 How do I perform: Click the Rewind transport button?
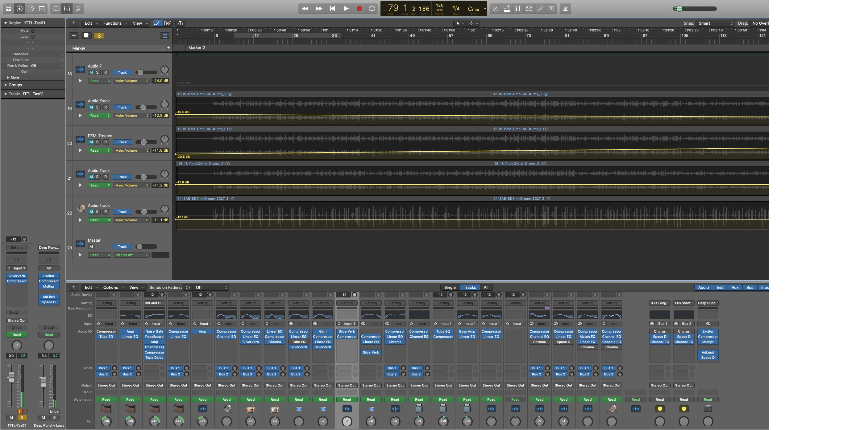coord(305,9)
